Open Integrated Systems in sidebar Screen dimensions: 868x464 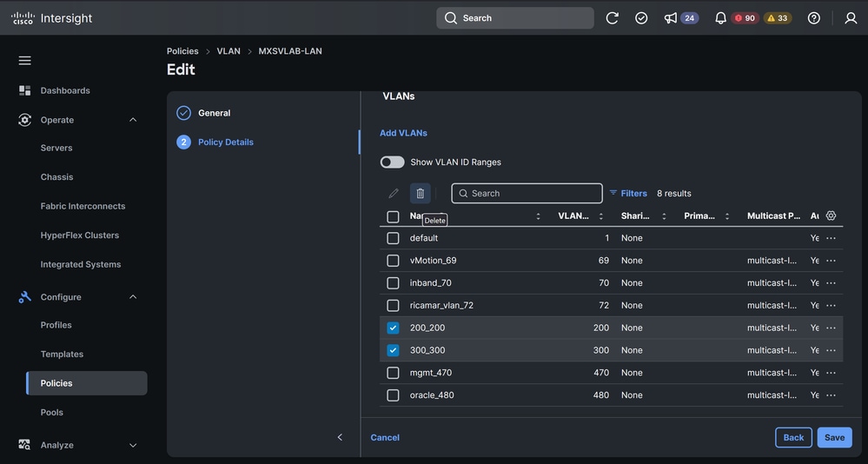click(81, 264)
